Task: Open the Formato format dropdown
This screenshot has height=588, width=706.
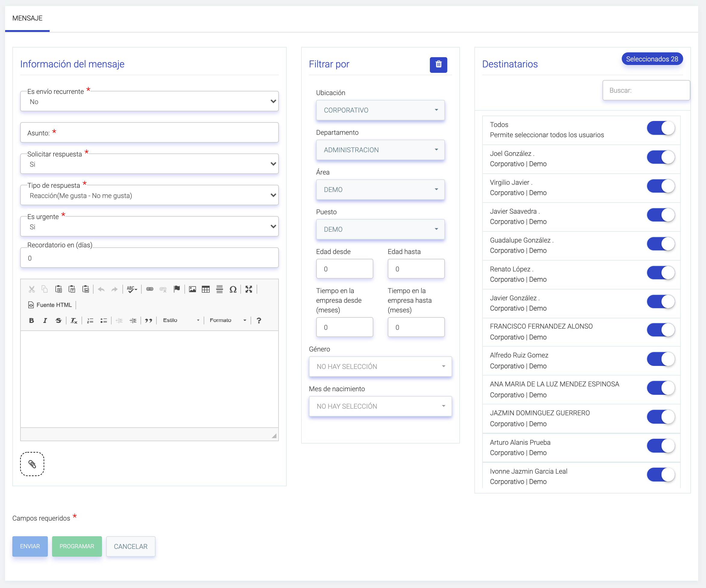Action: tap(228, 320)
